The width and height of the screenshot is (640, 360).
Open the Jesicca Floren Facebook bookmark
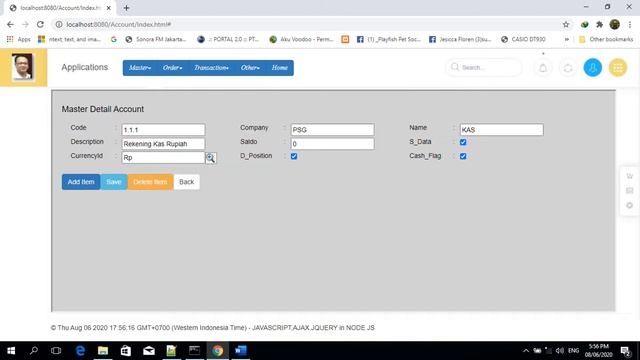pos(460,39)
